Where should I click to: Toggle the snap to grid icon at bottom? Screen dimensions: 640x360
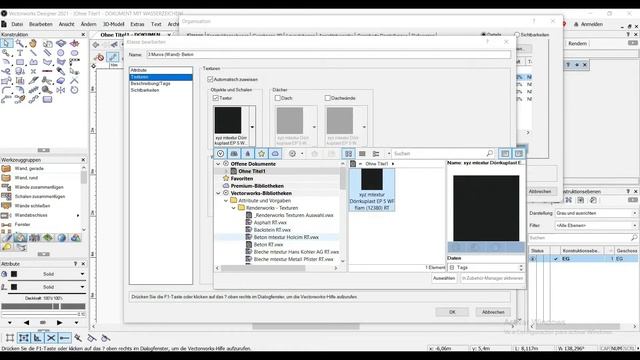tap(10, 338)
